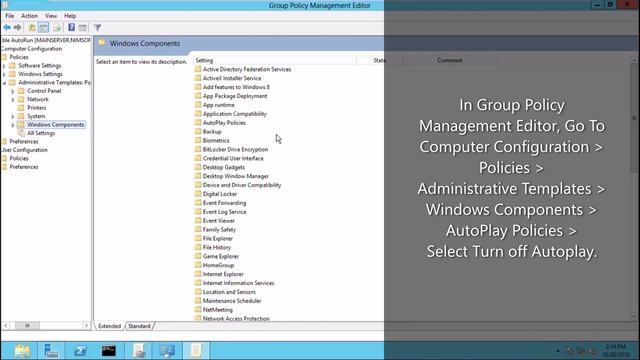Select Event Forwarding entry
Viewport: 640px width, 360px height.
pos(224,203)
